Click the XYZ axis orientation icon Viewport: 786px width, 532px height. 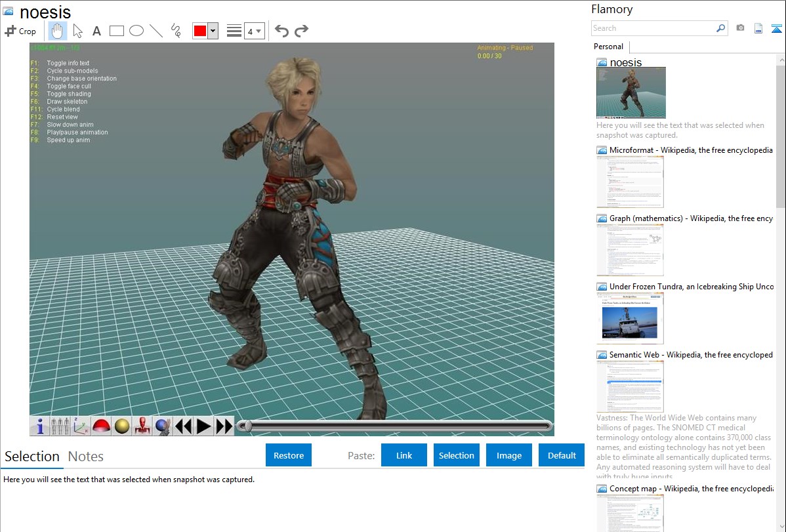tap(81, 426)
